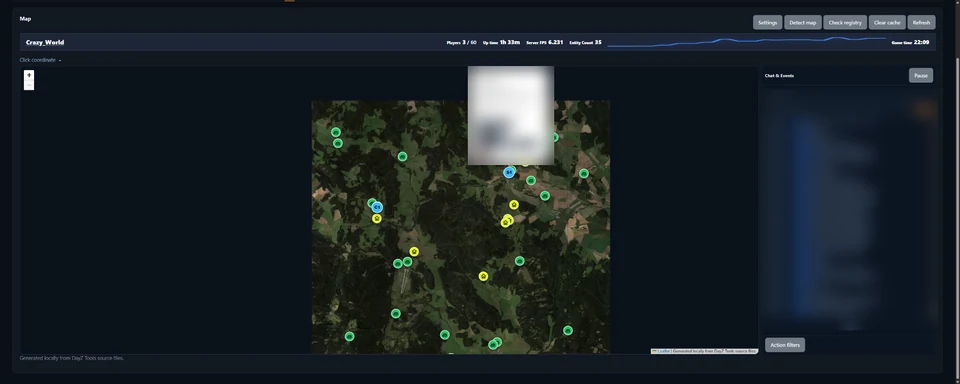Zoom out on the map
The image size is (960, 384).
click(29, 85)
